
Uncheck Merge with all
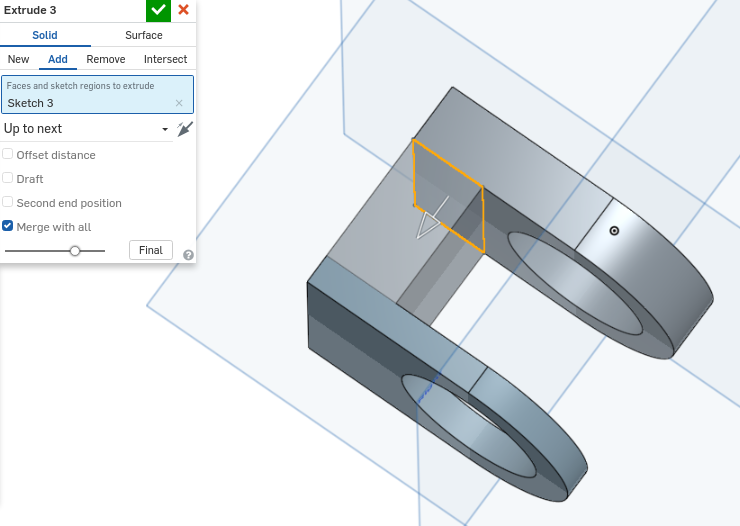[x=8, y=226]
